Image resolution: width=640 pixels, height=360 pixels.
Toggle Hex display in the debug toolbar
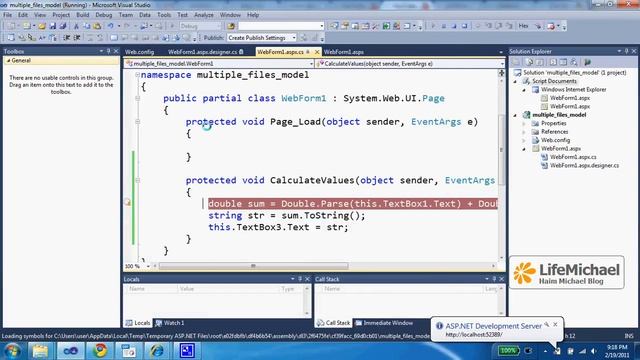[523, 26]
